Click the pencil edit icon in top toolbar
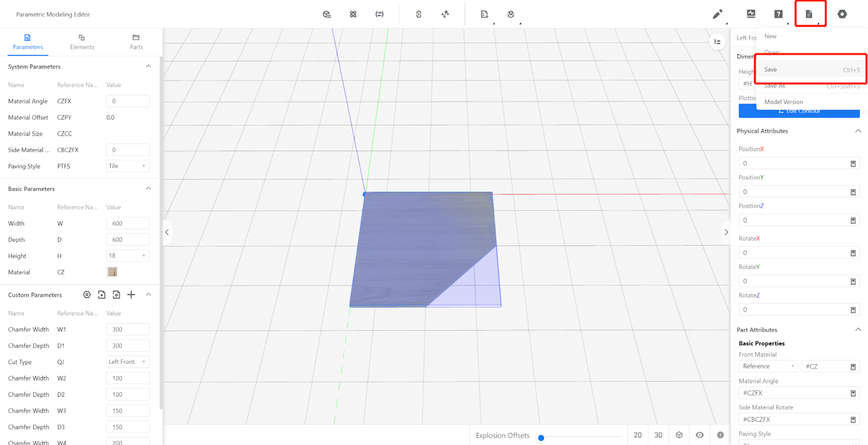 click(717, 14)
